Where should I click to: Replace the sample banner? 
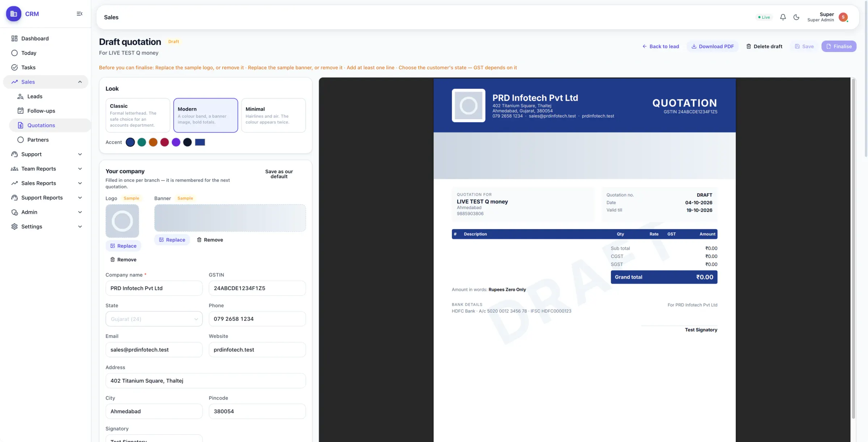172,240
